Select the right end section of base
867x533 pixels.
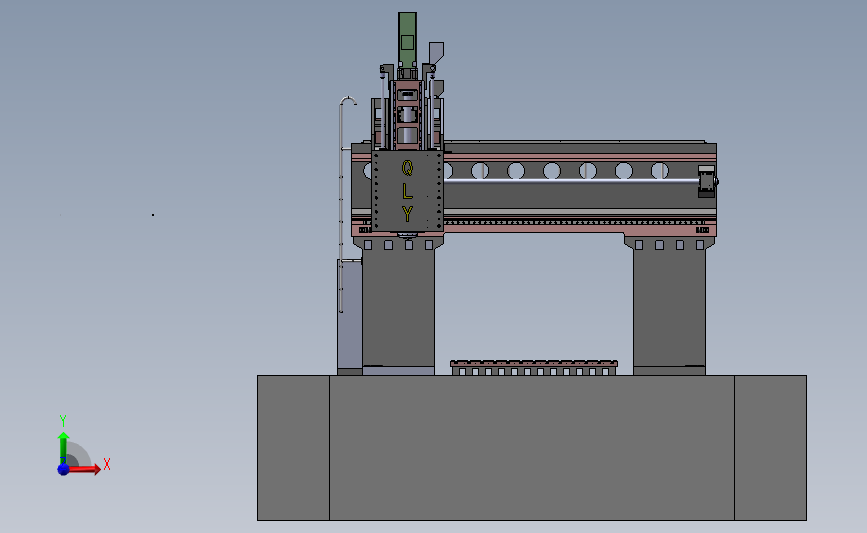pyautogui.click(x=770, y=448)
